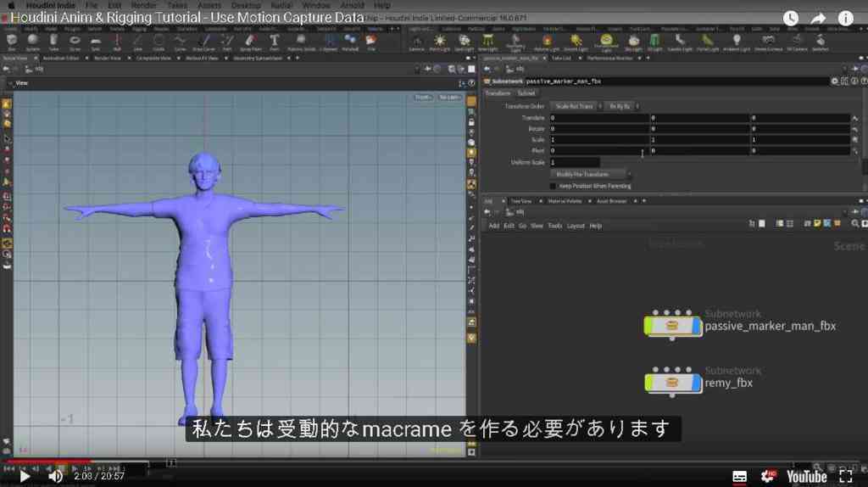Open network editor Layout menu

pyautogui.click(x=576, y=226)
